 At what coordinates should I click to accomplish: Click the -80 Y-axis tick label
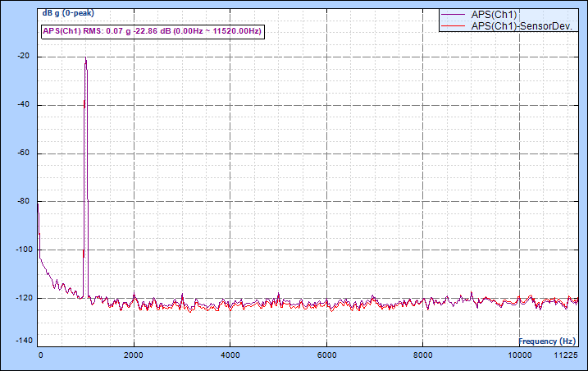coord(23,201)
